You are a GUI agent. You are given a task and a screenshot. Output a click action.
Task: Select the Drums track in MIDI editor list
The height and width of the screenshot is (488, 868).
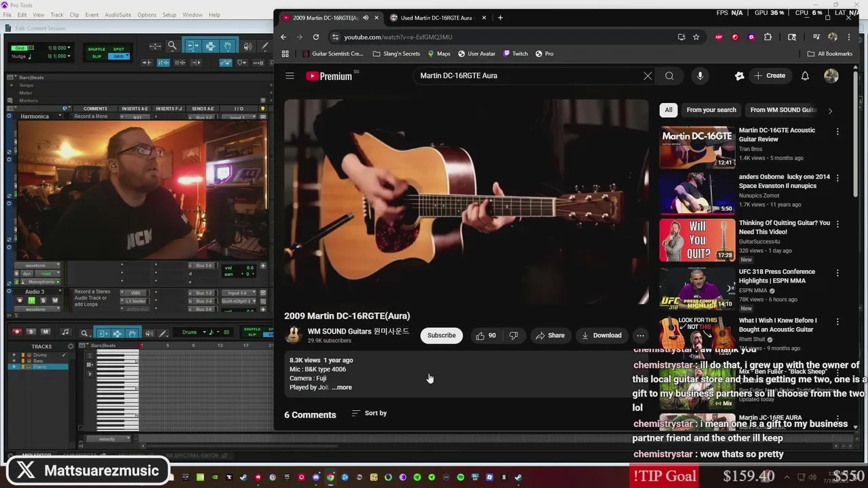[x=40, y=355]
